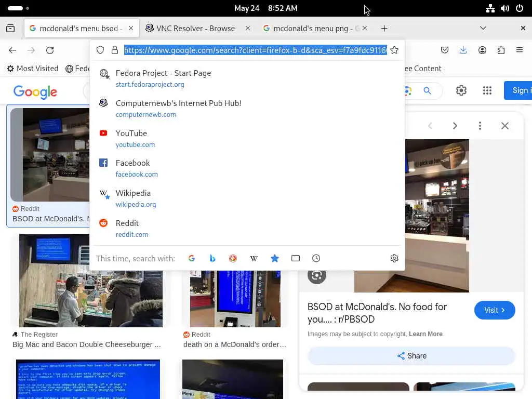Search this time with Wikipedia icon
This screenshot has height=399, width=532.
pyautogui.click(x=254, y=258)
